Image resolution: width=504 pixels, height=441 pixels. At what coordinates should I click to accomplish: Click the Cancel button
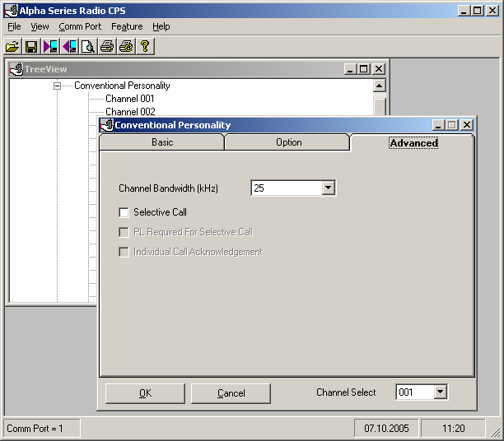click(x=231, y=393)
